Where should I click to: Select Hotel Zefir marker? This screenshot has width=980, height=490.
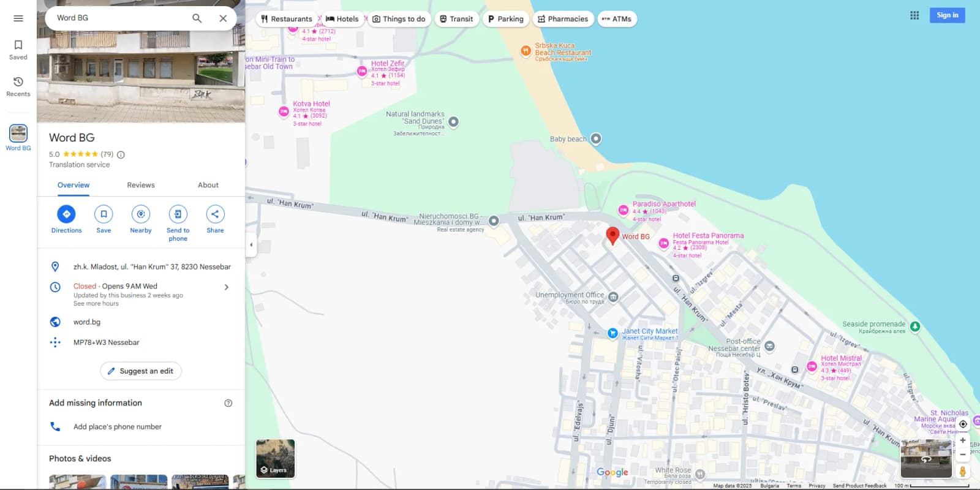(362, 72)
